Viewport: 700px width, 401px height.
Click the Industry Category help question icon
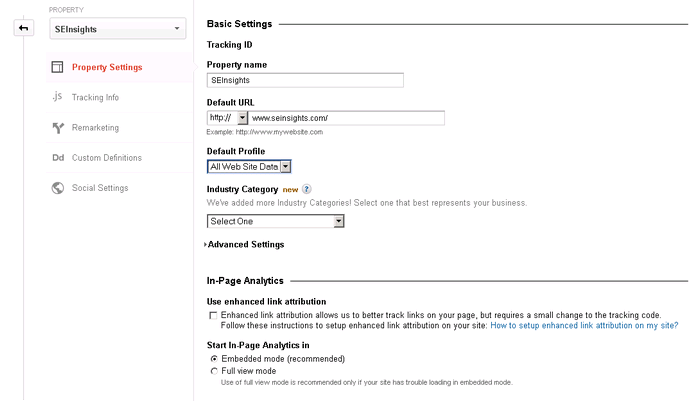(307, 189)
